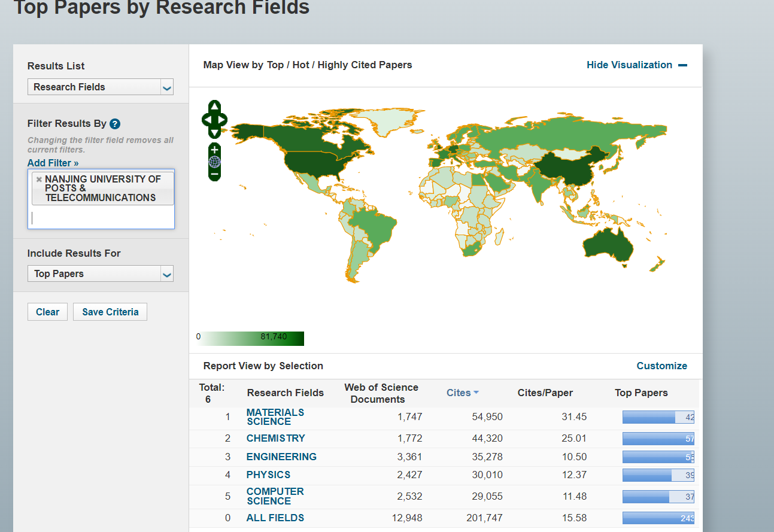The image size is (774, 532).
Task: Open the Research Fields results list dropdown
Action: tap(101, 87)
